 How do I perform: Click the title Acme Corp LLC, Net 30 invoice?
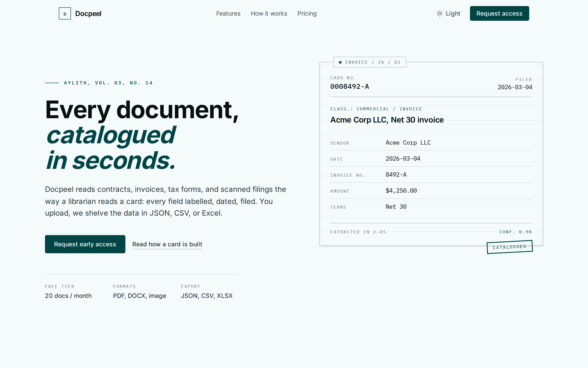(387, 120)
